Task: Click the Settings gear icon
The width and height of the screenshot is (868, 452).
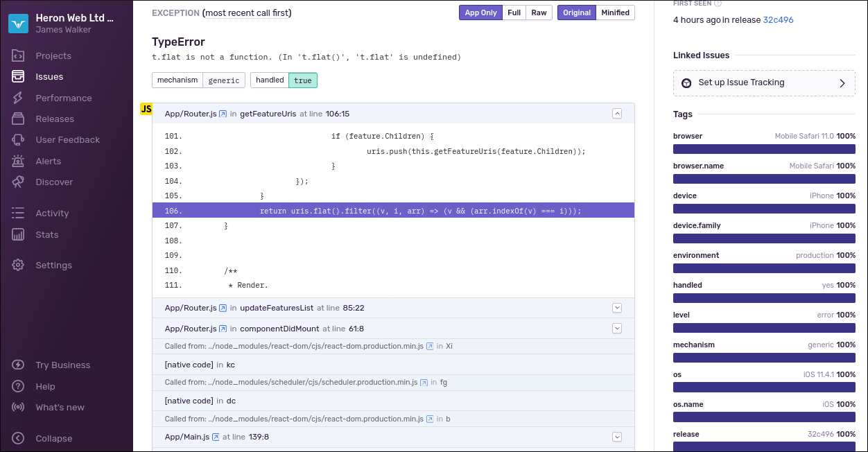Action: point(19,265)
